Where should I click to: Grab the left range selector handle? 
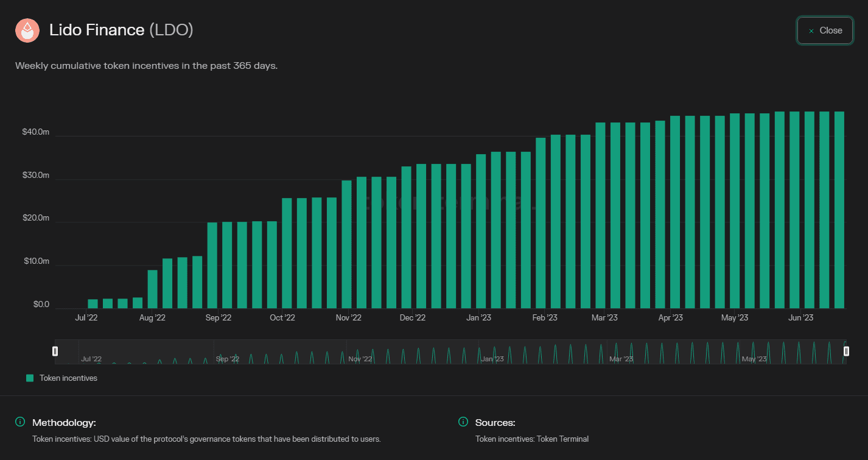(55, 351)
